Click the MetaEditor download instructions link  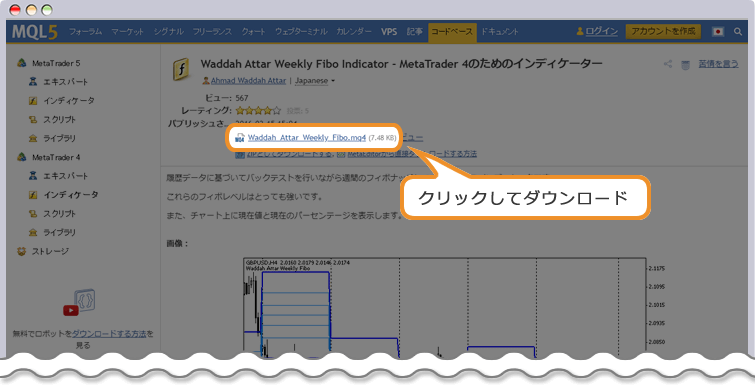[x=412, y=154]
